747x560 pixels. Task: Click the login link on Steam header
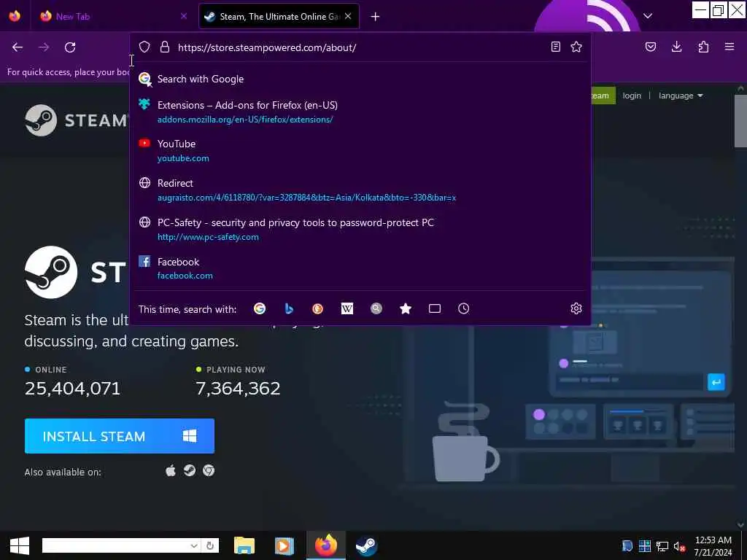point(632,96)
